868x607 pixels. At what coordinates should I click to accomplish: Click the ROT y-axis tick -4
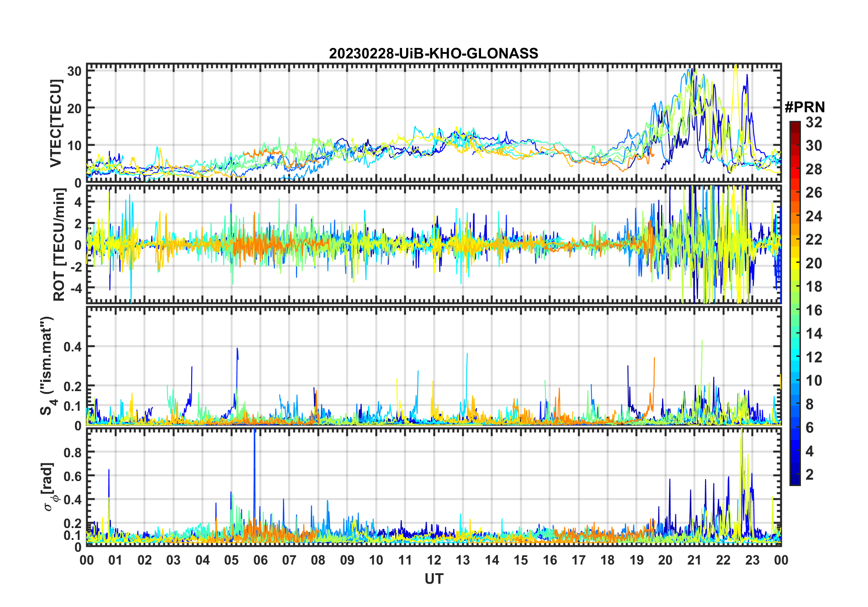[x=74, y=288]
